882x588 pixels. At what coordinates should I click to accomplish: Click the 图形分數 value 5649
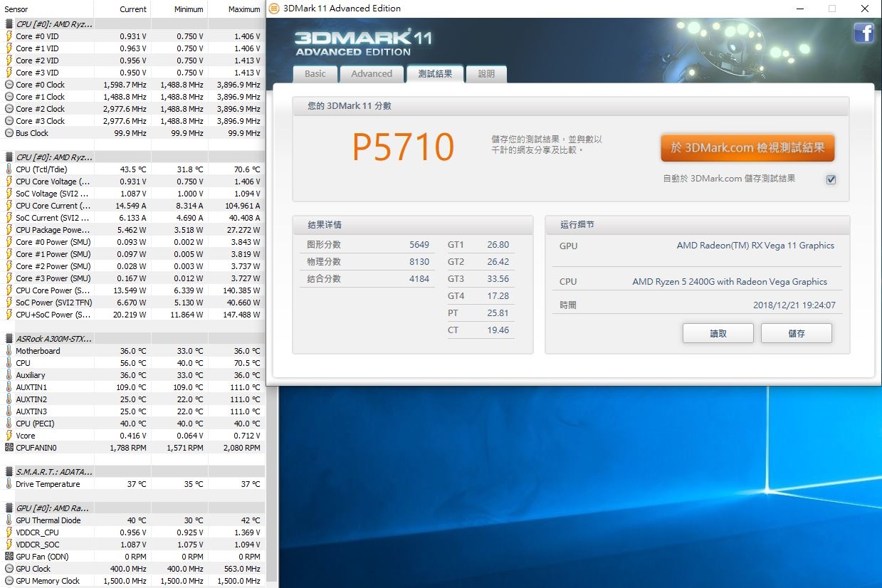point(419,245)
